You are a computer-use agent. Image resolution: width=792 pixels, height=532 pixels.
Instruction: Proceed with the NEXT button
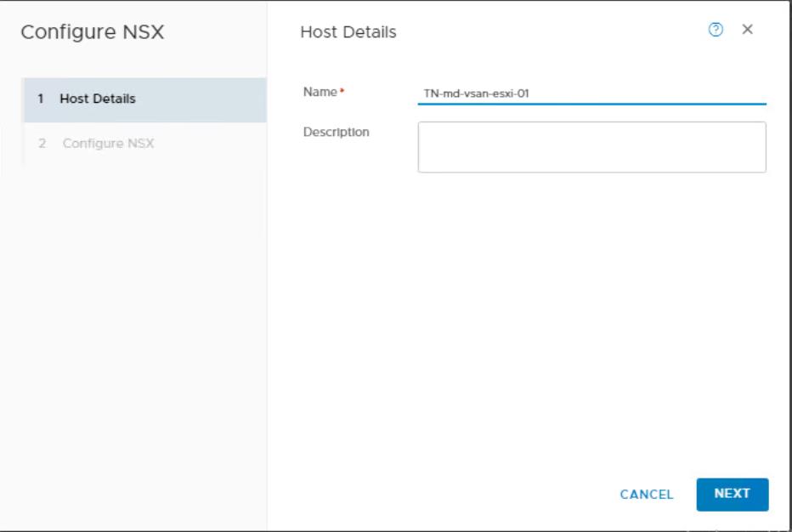point(732,494)
